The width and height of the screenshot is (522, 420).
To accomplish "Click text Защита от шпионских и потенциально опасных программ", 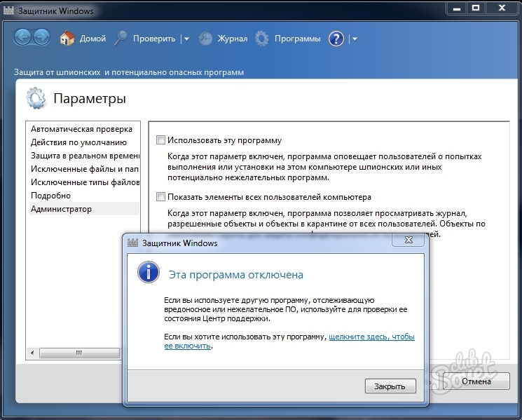I will 129,72.
